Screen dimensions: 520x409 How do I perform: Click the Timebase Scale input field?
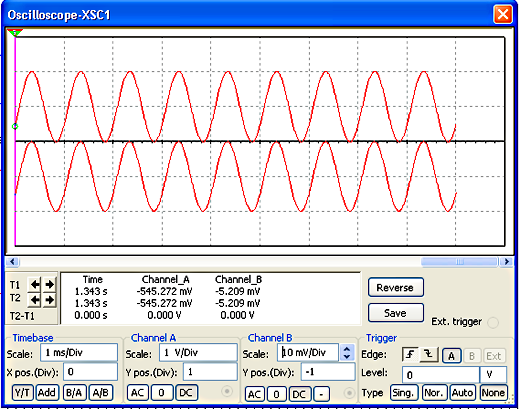[79, 352]
